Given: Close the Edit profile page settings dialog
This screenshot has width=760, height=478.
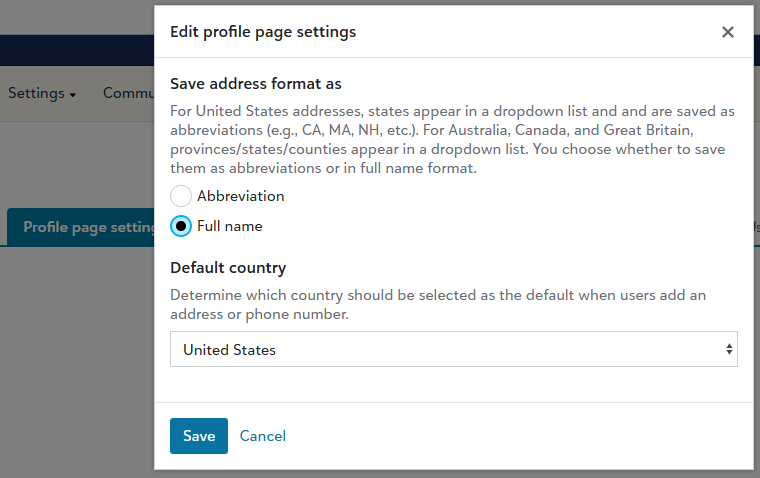Looking at the screenshot, I should click(x=728, y=32).
